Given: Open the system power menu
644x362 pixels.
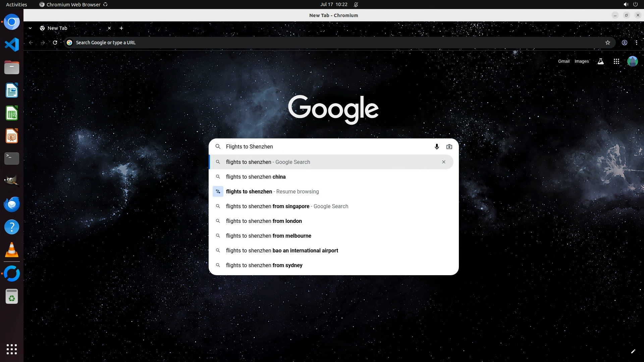Looking at the screenshot, I should click(635, 4).
